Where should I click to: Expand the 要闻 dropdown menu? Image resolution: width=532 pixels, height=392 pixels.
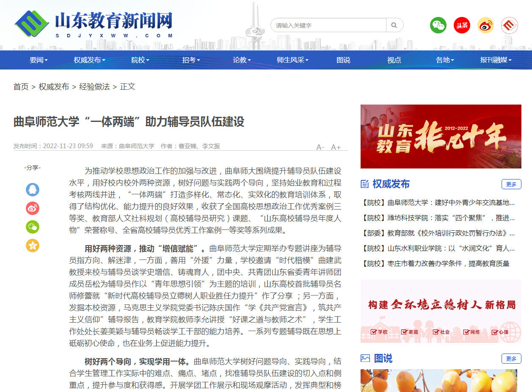coord(39,60)
